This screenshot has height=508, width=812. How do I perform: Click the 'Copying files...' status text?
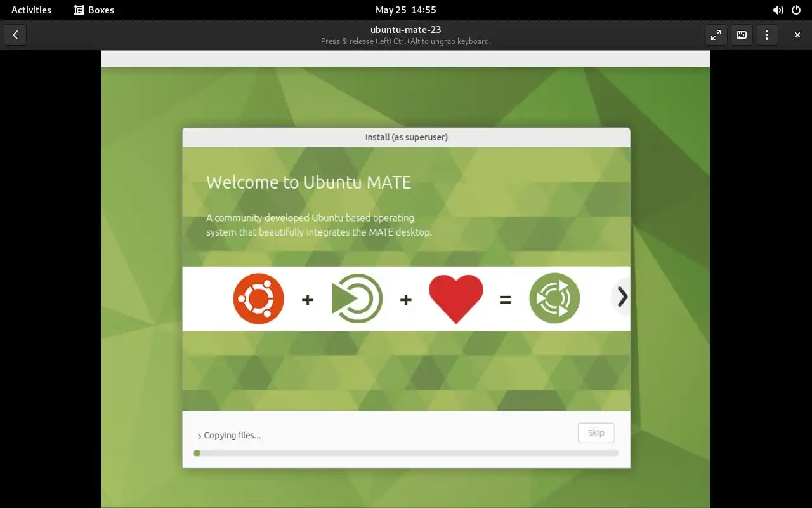pos(232,436)
